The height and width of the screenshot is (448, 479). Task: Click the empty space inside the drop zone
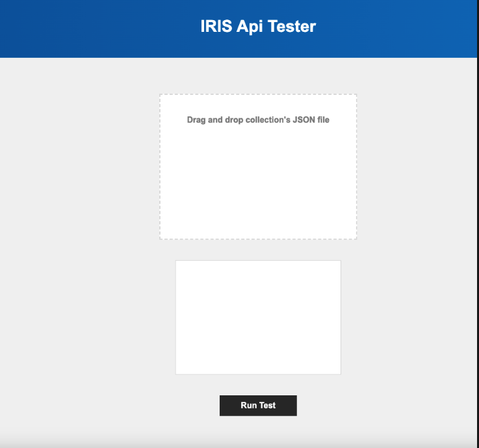(258, 189)
